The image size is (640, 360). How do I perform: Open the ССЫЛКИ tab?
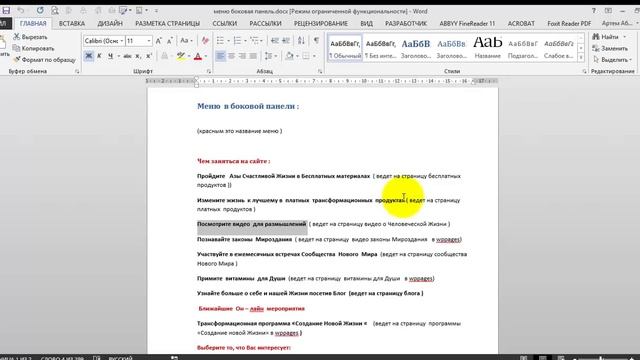pos(224,24)
